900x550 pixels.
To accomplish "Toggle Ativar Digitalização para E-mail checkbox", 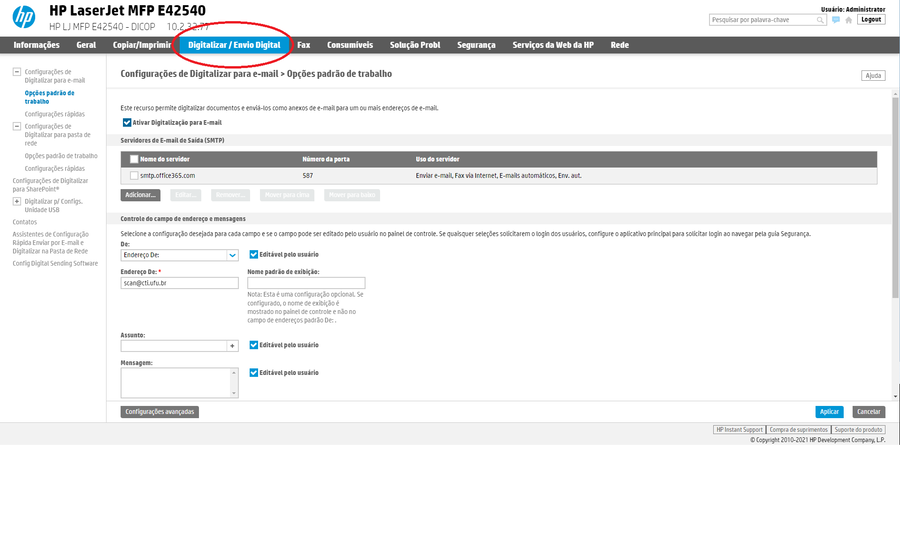I will click(x=126, y=122).
